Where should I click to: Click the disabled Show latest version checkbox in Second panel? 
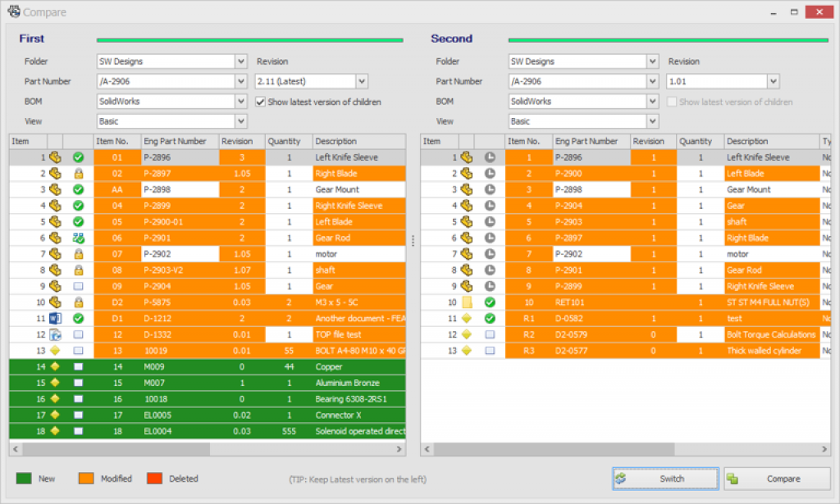[672, 102]
